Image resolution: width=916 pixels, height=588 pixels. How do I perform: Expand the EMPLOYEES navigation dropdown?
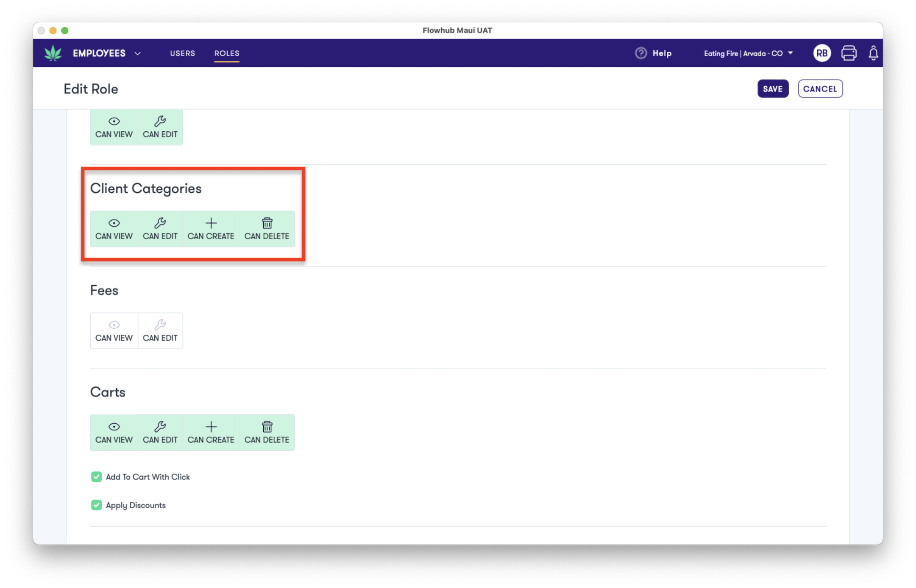[x=106, y=53]
